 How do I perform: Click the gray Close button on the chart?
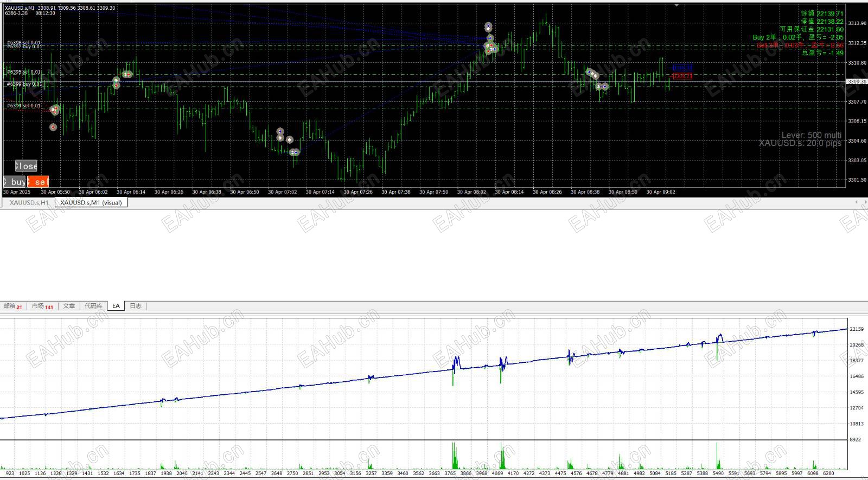[x=26, y=166]
